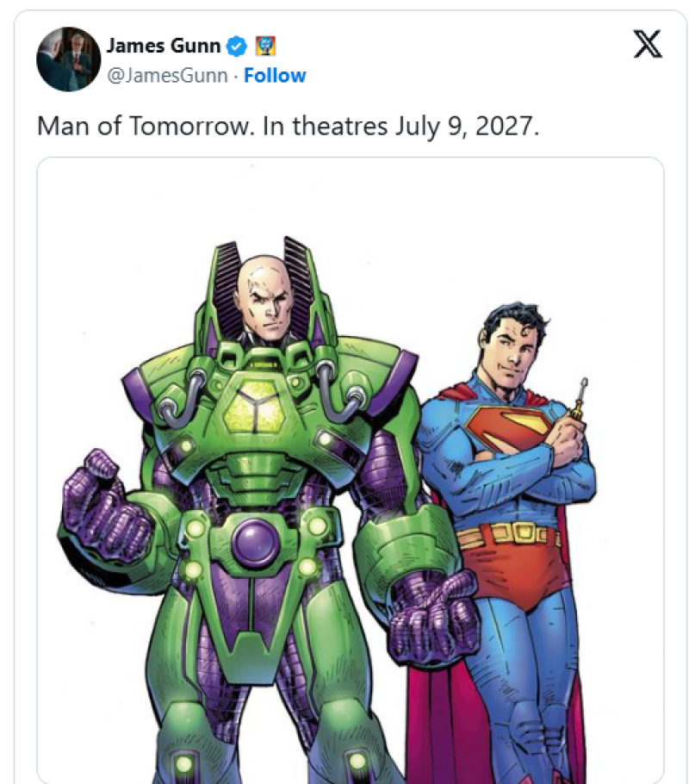Click the affiliate badge beside the verified checkmark
This screenshot has width=689, height=784.
(265, 46)
